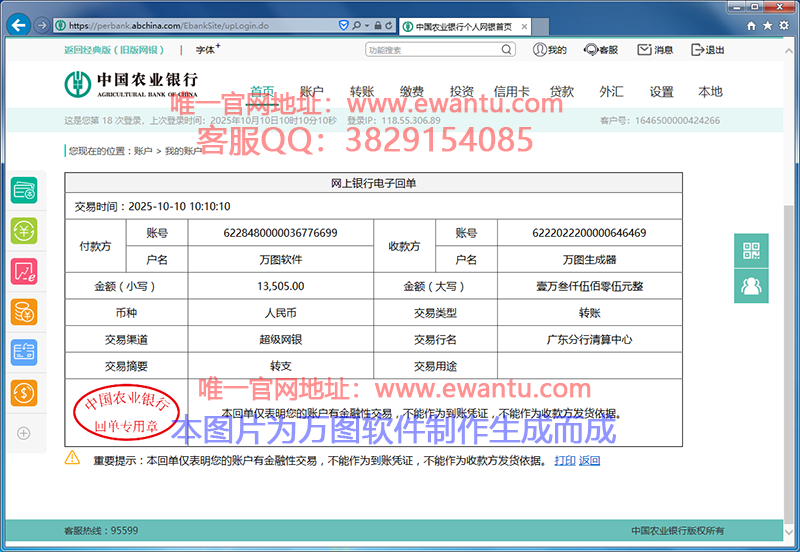Click 超级网银 transaction channel cell

[x=281, y=339]
